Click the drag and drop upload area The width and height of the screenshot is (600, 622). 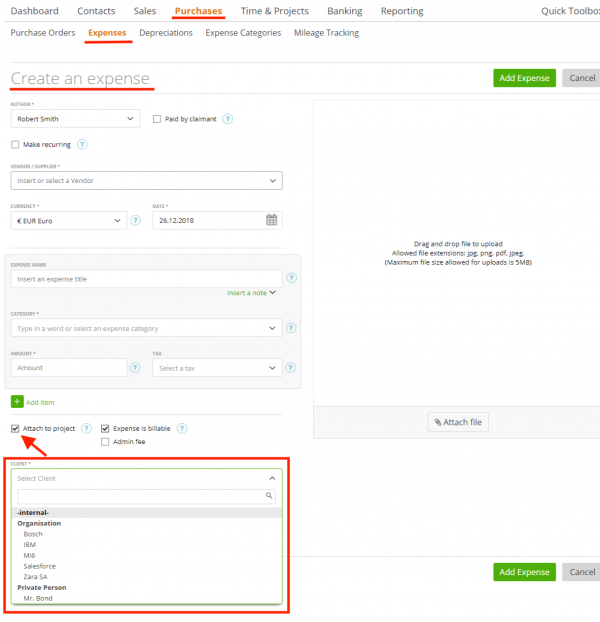click(x=458, y=253)
